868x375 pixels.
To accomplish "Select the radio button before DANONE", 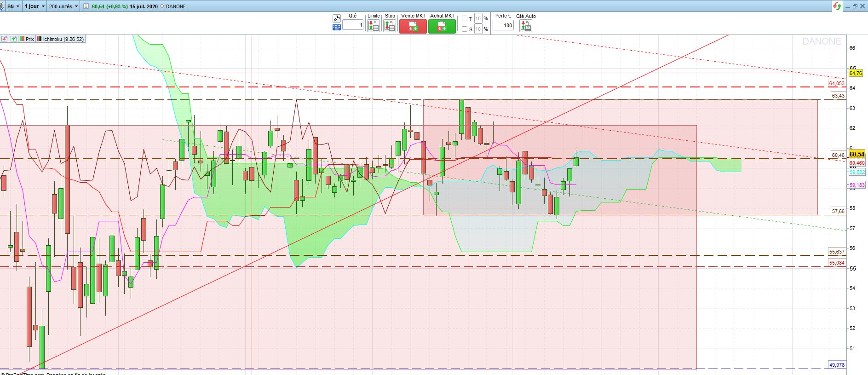I will point(162,6).
